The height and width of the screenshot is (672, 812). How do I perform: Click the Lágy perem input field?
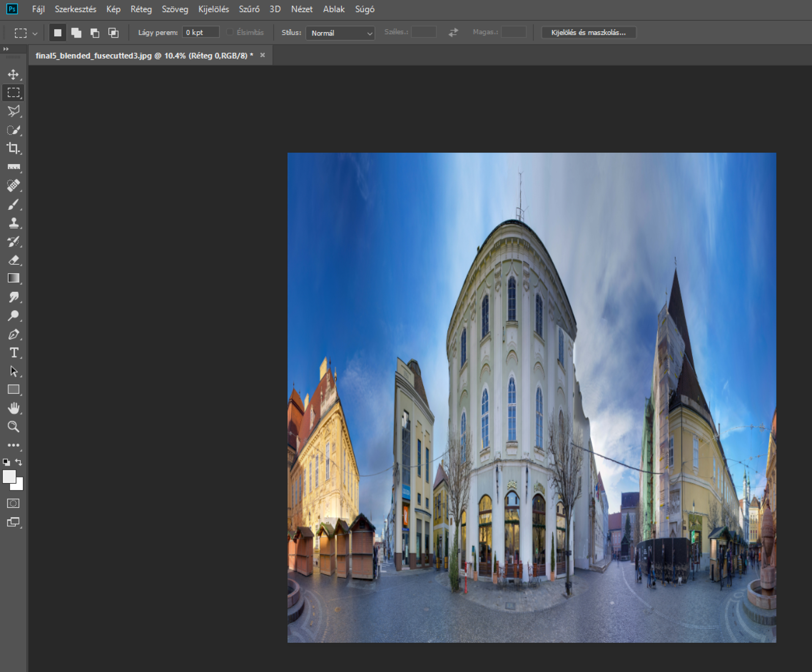[x=201, y=33]
